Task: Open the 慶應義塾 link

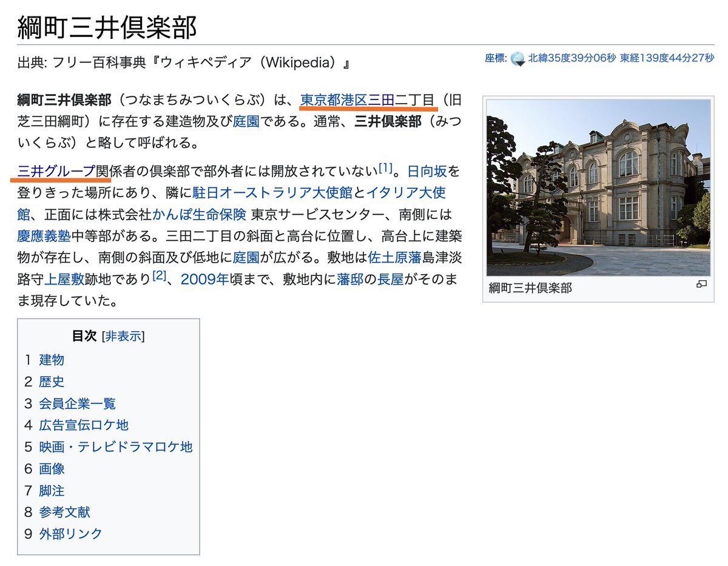Action: tap(44, 237)
